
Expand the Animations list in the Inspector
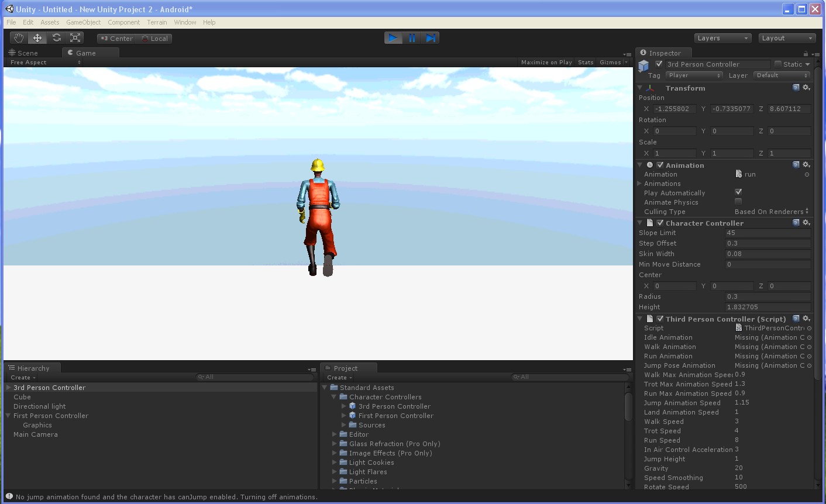pos(639,184)
